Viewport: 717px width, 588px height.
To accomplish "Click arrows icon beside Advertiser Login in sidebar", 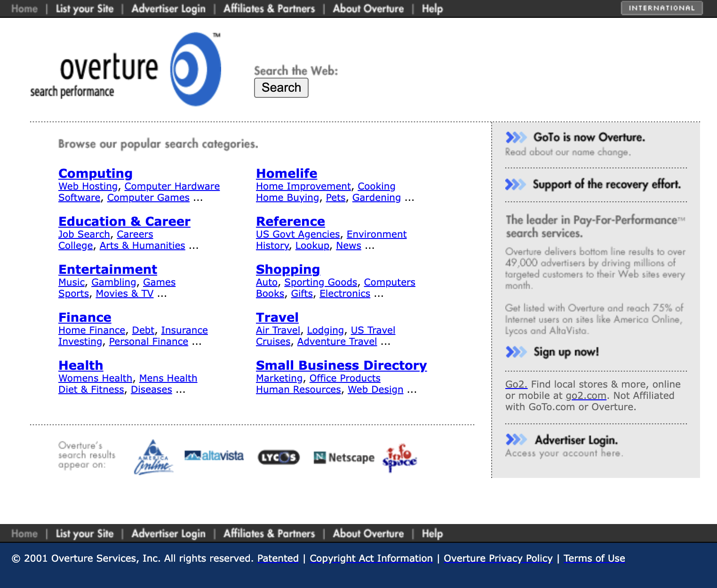I will click(516, 439).
